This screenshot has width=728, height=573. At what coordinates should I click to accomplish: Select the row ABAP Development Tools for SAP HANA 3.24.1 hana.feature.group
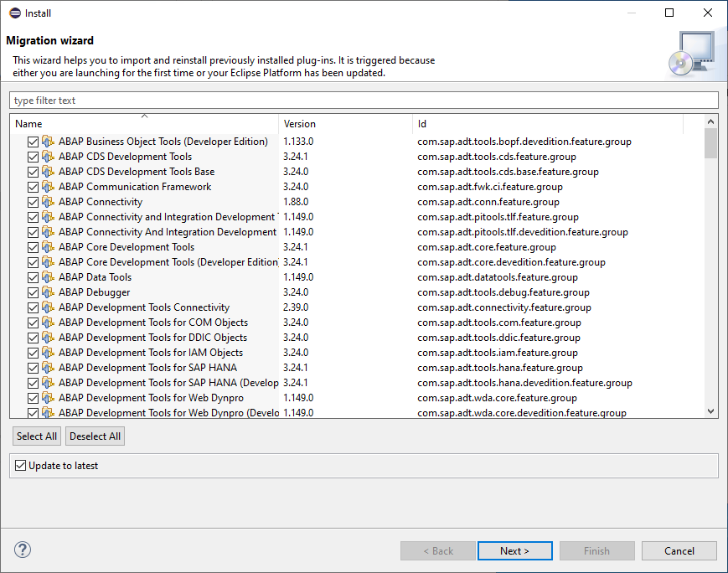[357, 368]
